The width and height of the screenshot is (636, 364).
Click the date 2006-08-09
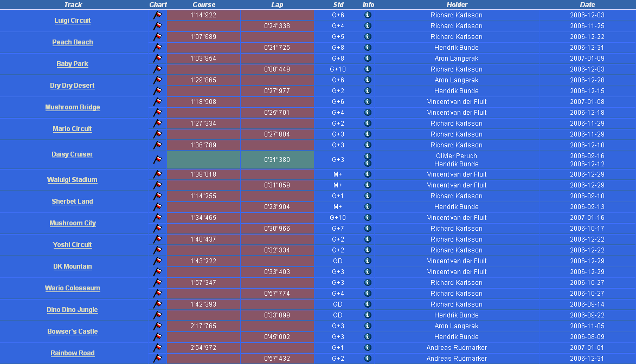click(x=587, y=337)
